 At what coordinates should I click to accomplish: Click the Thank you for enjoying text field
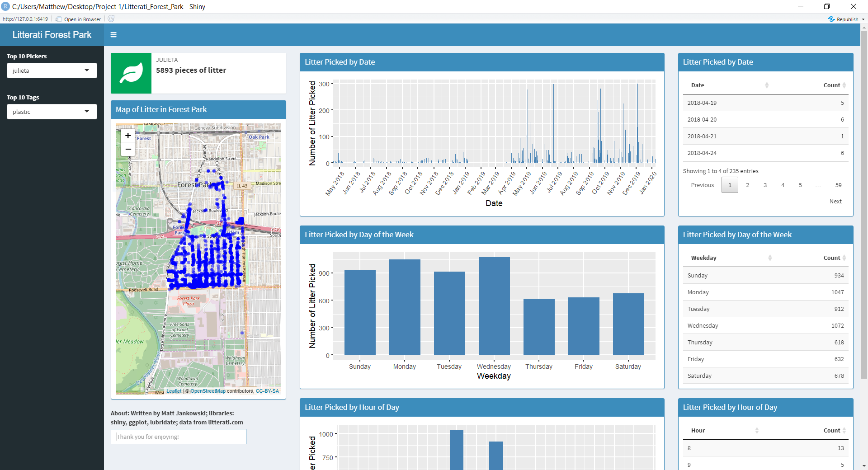point(179,437)
